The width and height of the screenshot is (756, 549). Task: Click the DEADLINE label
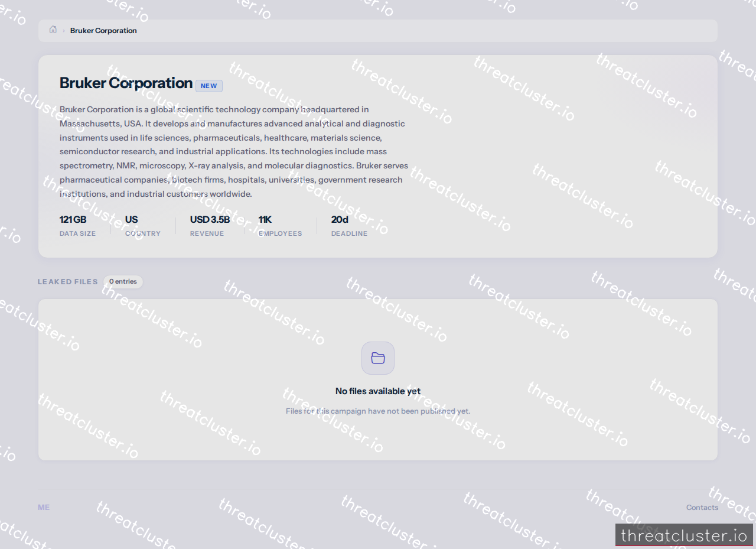tap(349, 234)
